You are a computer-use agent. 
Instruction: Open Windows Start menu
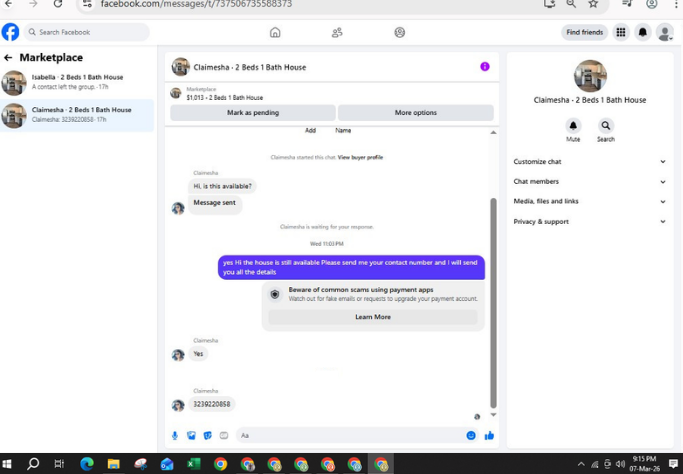click(x=7, y=464)
